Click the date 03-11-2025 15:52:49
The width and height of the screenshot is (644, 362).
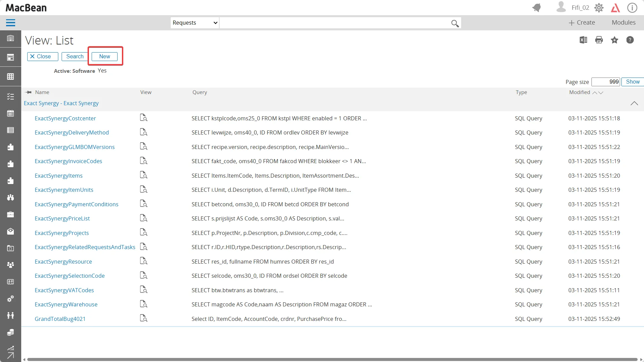point(594,319)
